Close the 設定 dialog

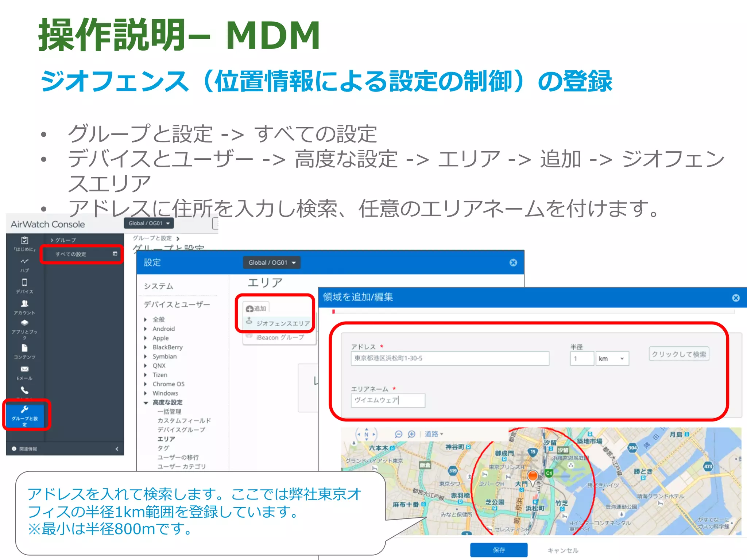point(513,262)
